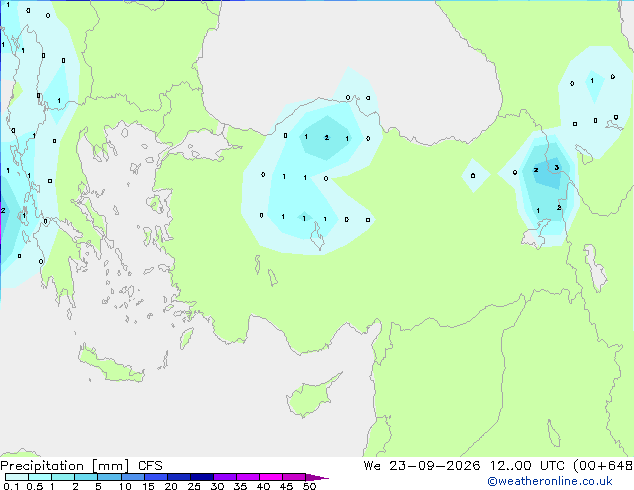Click the '10' legend value label
Screen dimensions: 634x490
125,486
